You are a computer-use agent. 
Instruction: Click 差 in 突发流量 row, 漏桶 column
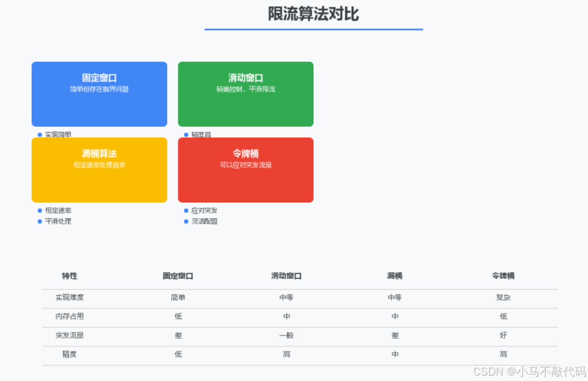[395, 335]
